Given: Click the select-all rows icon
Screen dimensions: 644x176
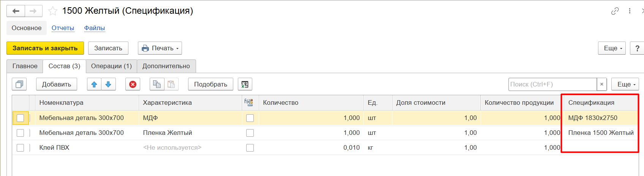Looking at the screenshot, I should [19, 84].
